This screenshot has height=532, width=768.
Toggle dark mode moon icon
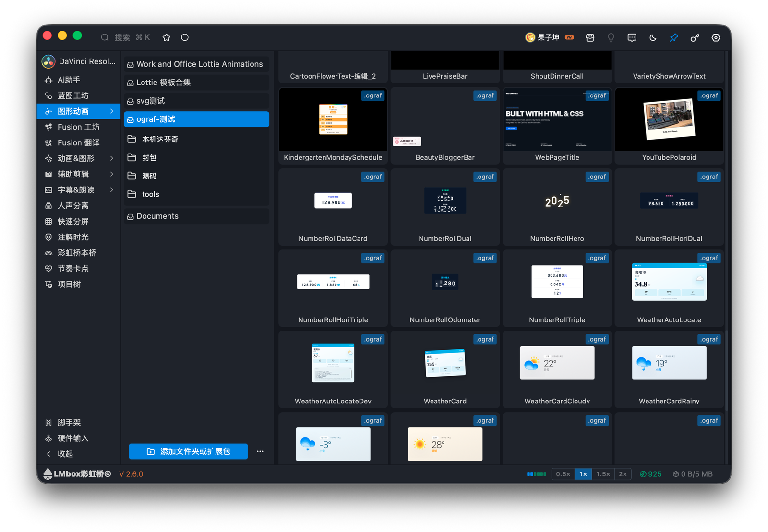(653, 37)
